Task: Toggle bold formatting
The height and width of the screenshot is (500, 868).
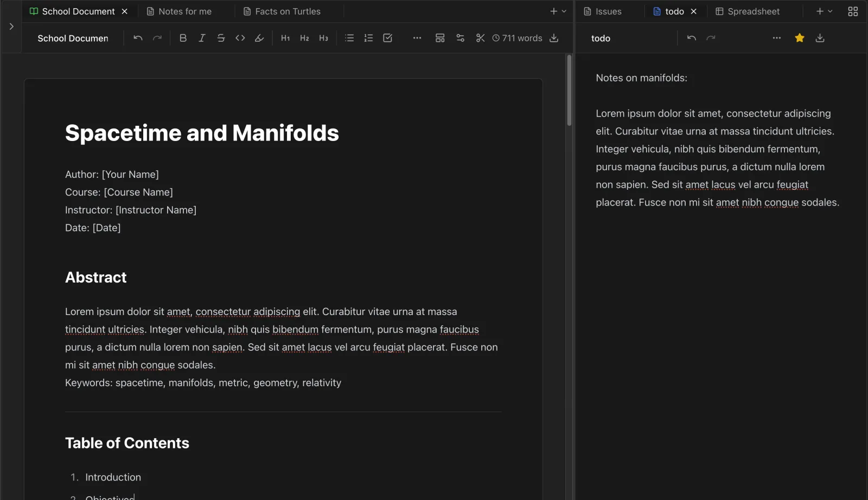Action: (183, 38)
